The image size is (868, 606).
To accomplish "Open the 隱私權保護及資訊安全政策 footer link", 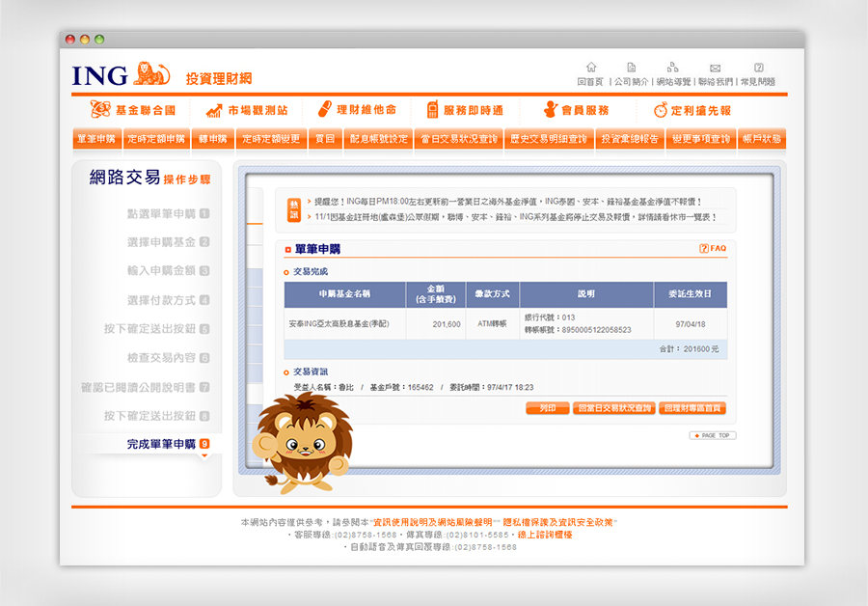I will coord(557,522).
